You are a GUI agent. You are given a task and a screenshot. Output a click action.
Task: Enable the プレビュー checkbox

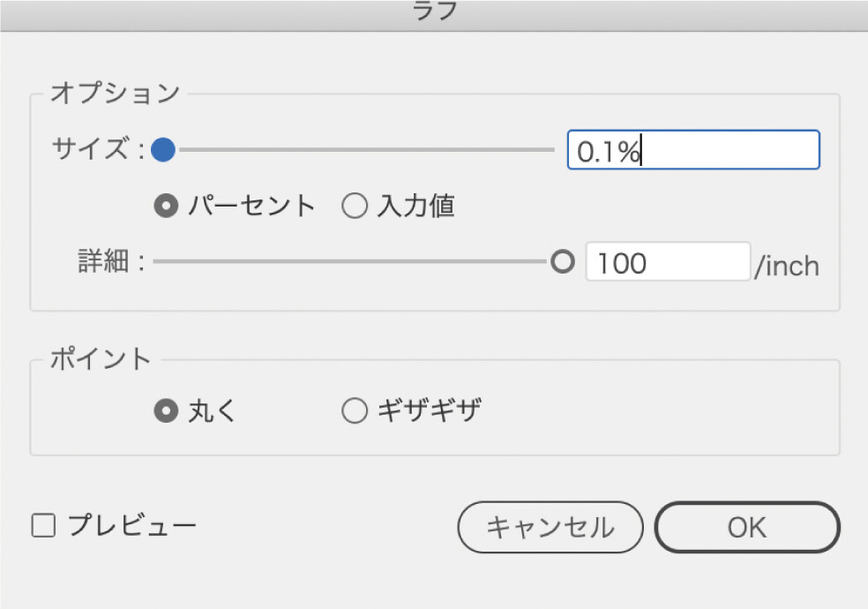[43, 527]
